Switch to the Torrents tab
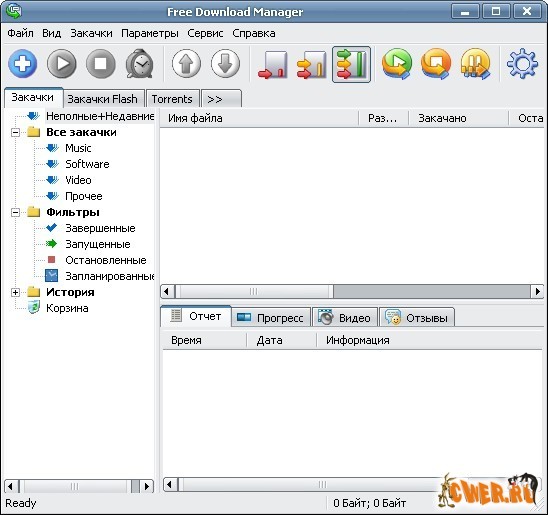The image size is (548, 515). (x=172, y=99)
